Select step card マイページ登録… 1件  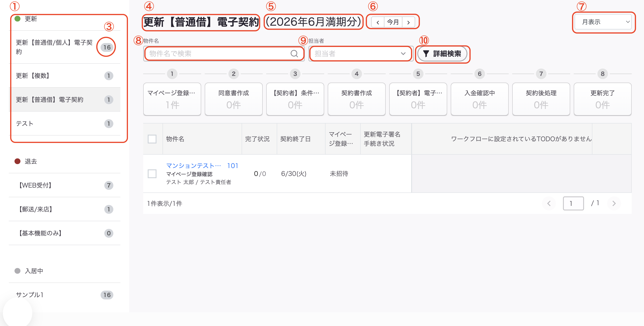[172, 99]
